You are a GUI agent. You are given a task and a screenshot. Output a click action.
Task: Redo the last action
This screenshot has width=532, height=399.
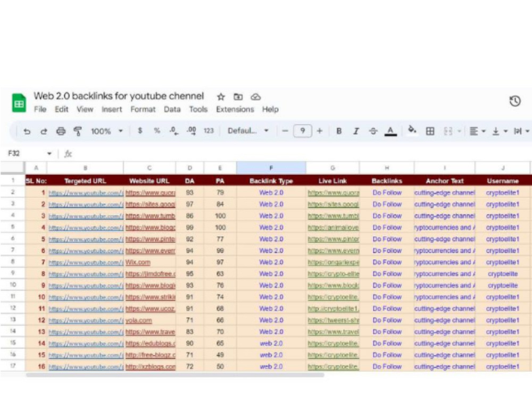pos(44,131)
